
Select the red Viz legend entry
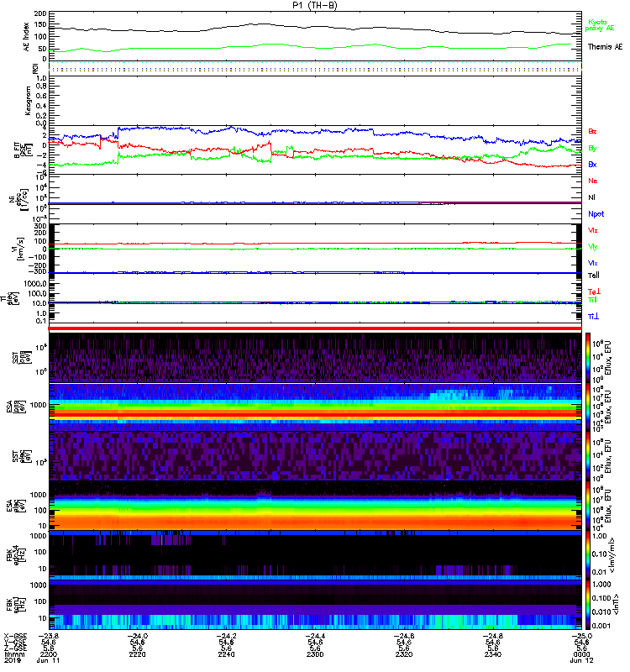click(593, 230)
